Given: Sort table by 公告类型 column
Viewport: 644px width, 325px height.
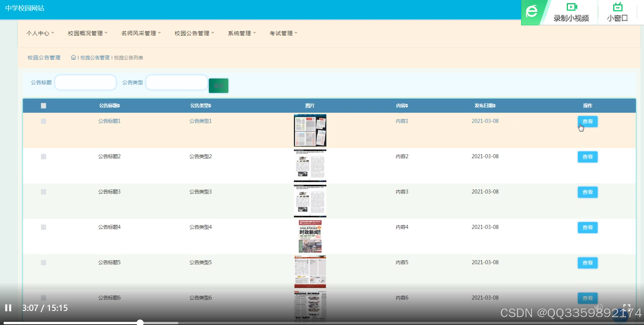Looking at the screenshot, I should click(201, 106).
